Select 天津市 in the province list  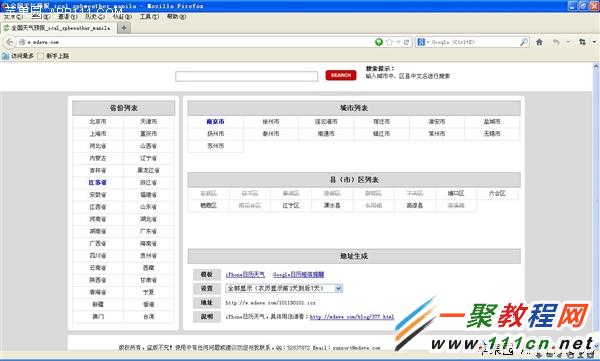pos(148,121)
